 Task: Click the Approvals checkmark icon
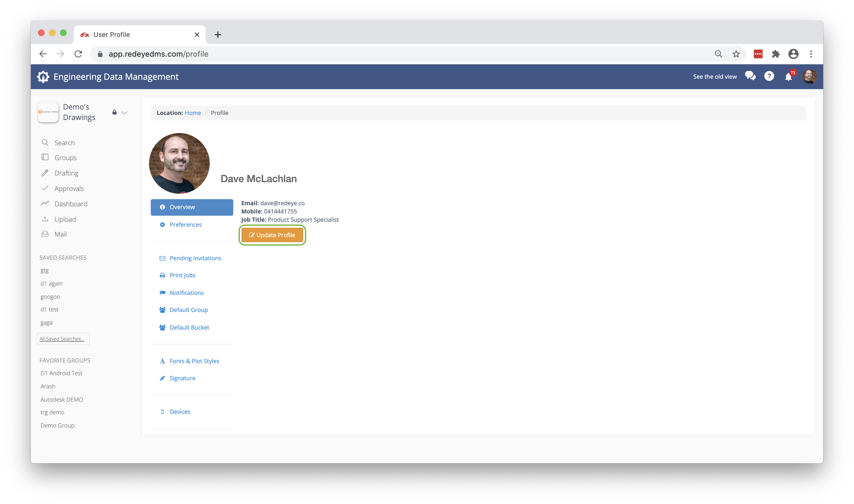click(x=45, y=188)
